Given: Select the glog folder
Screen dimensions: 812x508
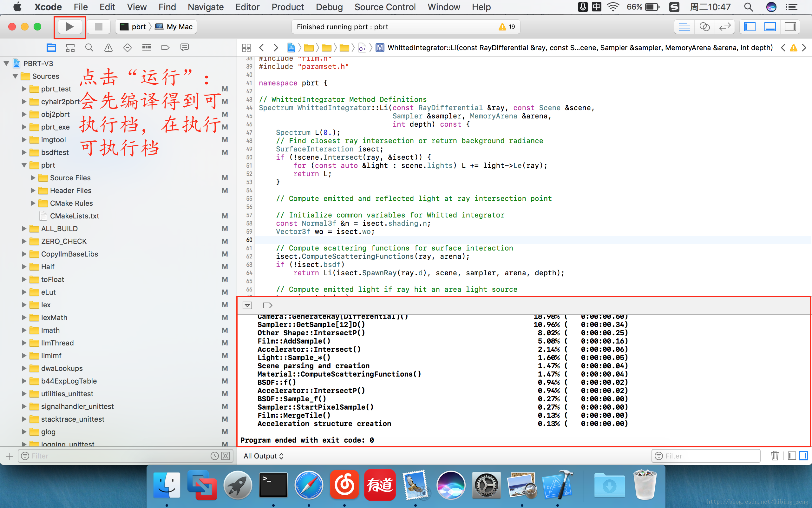Looking at the screenshot, I should pos(48,432).
